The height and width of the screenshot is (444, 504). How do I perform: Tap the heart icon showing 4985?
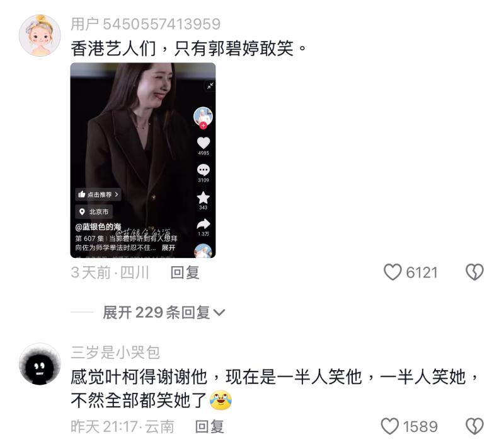[x=203, y=143]
